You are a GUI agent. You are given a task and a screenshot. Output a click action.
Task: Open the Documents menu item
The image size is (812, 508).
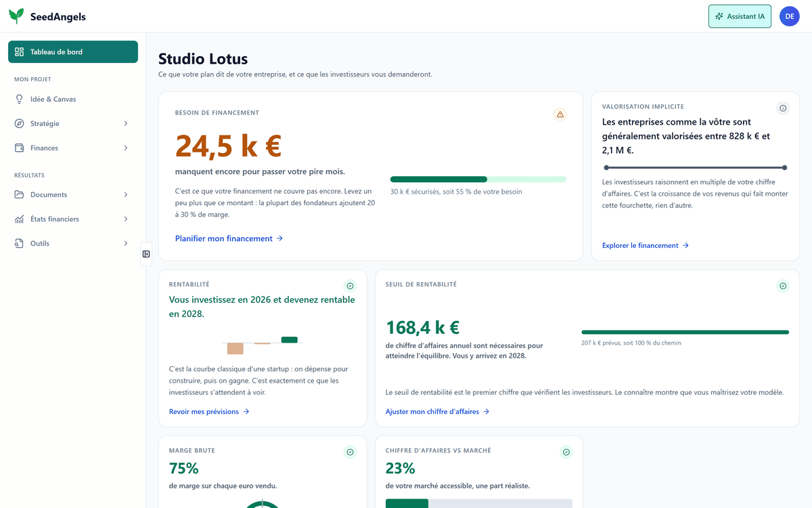(x=73, y=194)
